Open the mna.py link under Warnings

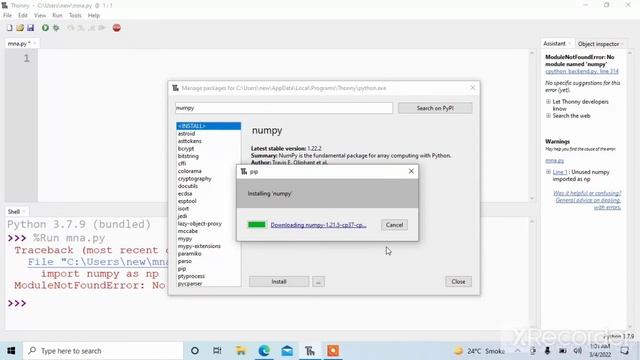pyautogui.click(x=554, y=161)
